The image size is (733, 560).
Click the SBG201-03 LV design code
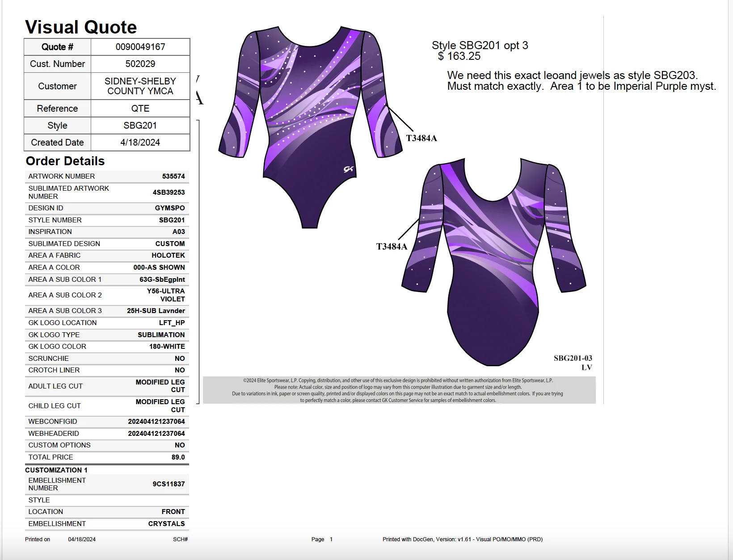(x=573, y=363)
